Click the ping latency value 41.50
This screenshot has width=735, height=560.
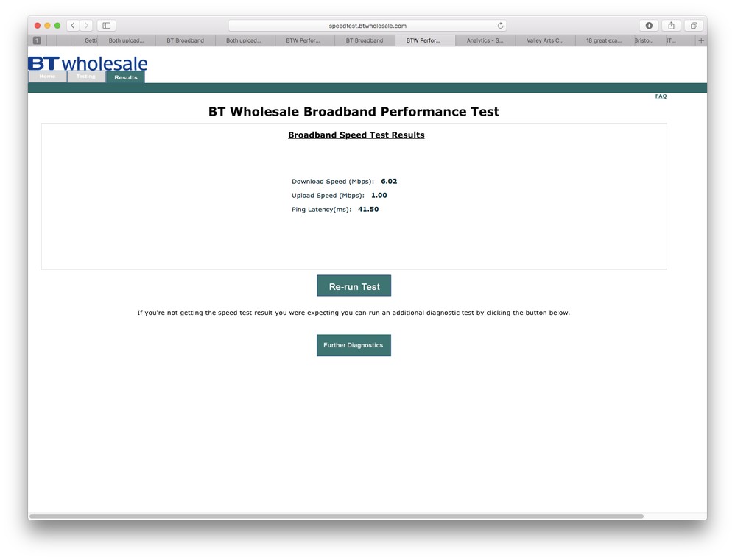tap(368, 209)
